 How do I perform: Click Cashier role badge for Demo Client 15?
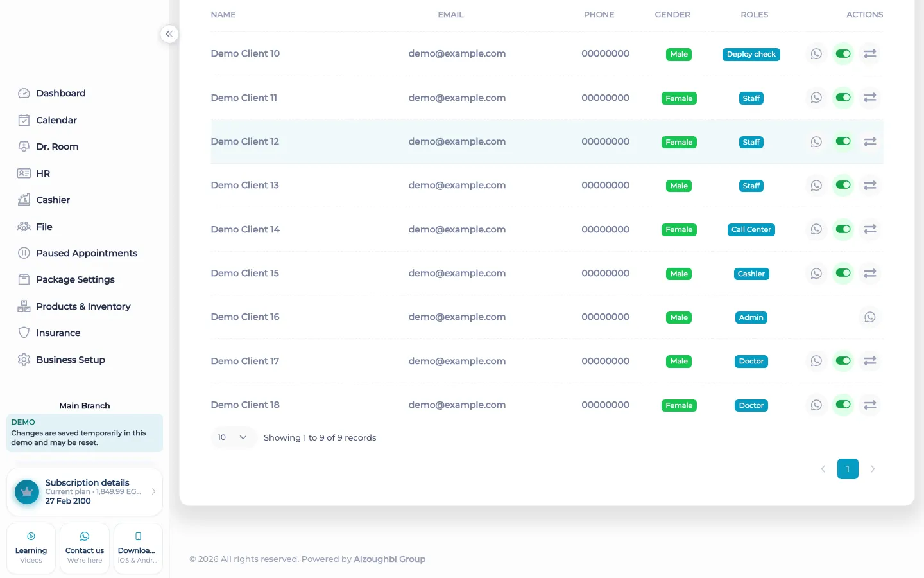(751, 274)
